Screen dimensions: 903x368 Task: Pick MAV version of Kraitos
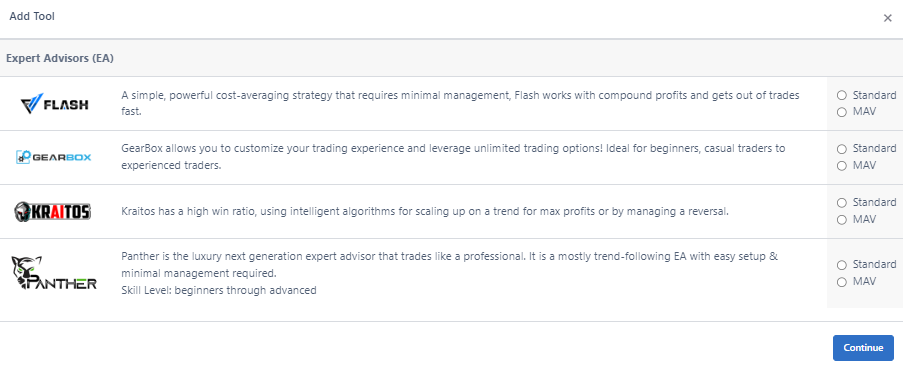[842, 219]
